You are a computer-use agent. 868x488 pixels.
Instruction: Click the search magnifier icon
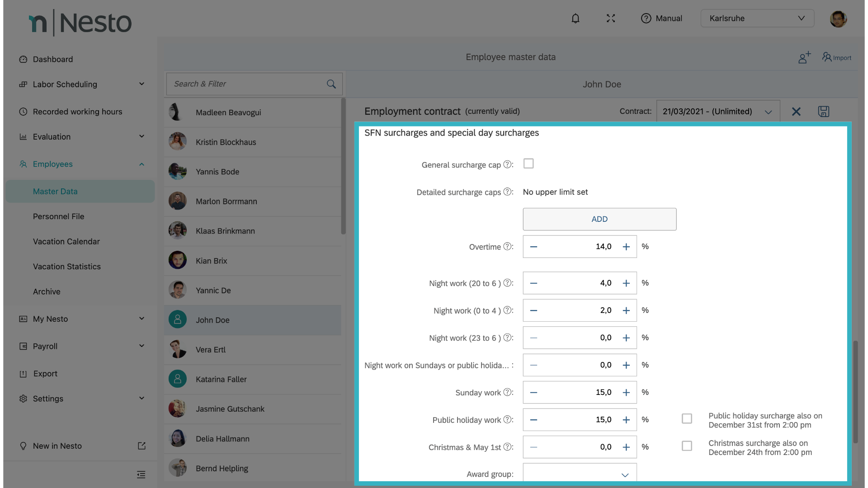pyautogui.click(x=331, y=84)
